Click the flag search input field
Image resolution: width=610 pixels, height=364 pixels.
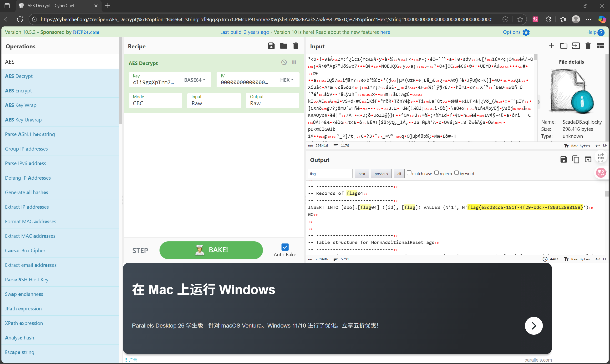[x=330, y=174]
